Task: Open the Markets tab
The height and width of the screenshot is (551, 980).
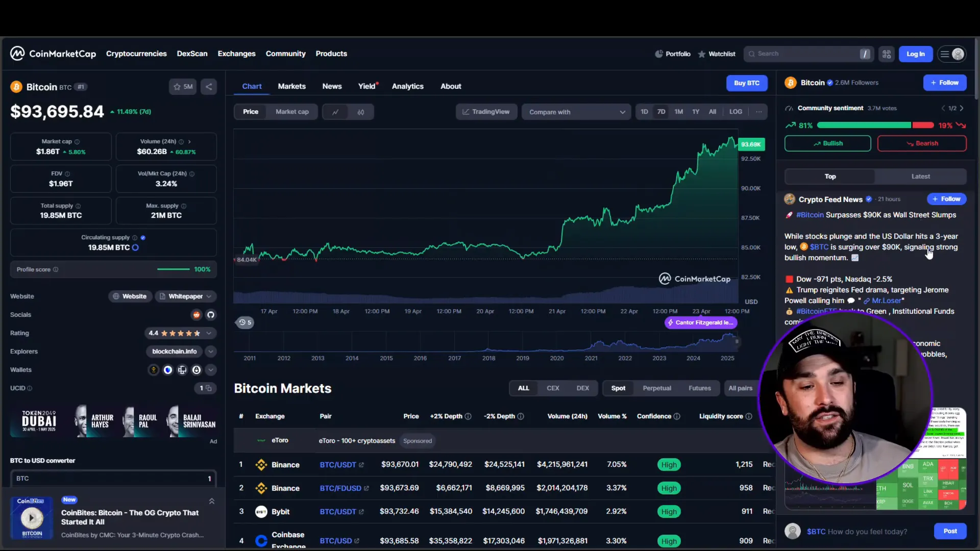Action: (x=291, y=86)
